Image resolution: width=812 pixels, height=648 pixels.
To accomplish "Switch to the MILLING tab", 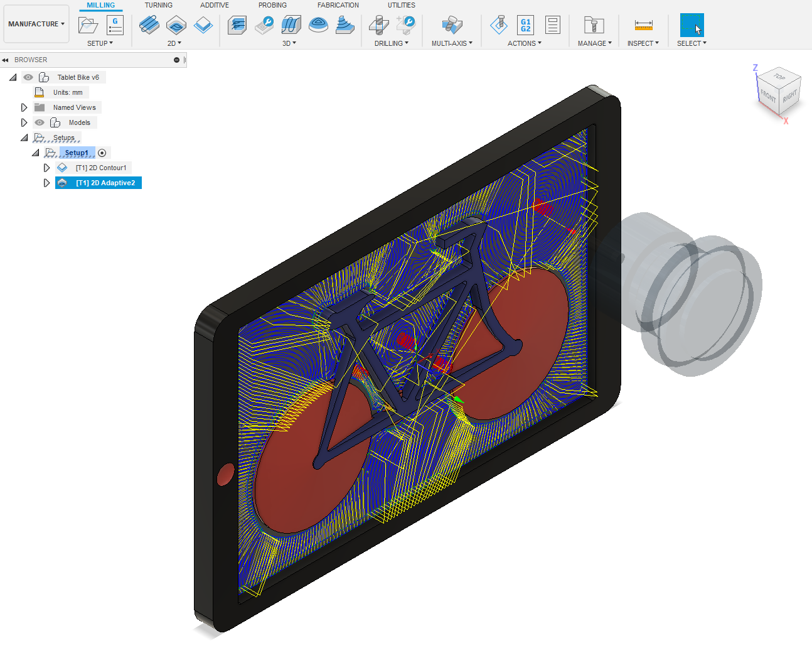I will (100, 5).
